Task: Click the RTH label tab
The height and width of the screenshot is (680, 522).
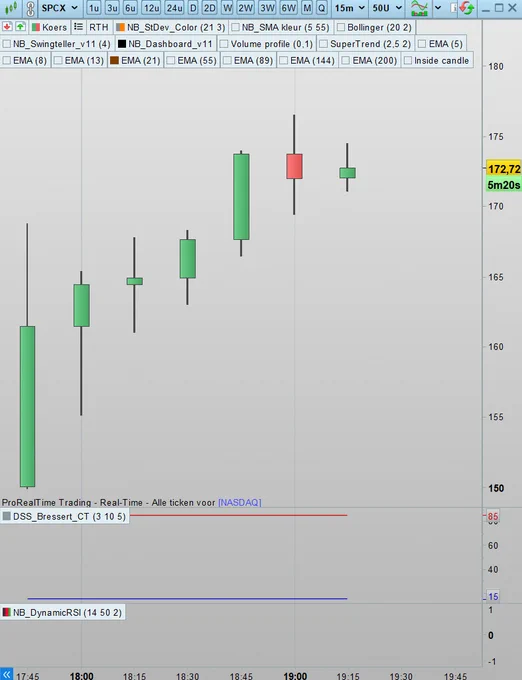Action: click(98, 27)
